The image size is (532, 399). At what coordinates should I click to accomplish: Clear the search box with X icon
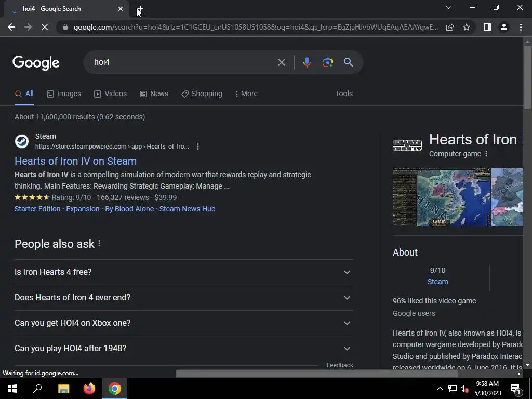282,62
